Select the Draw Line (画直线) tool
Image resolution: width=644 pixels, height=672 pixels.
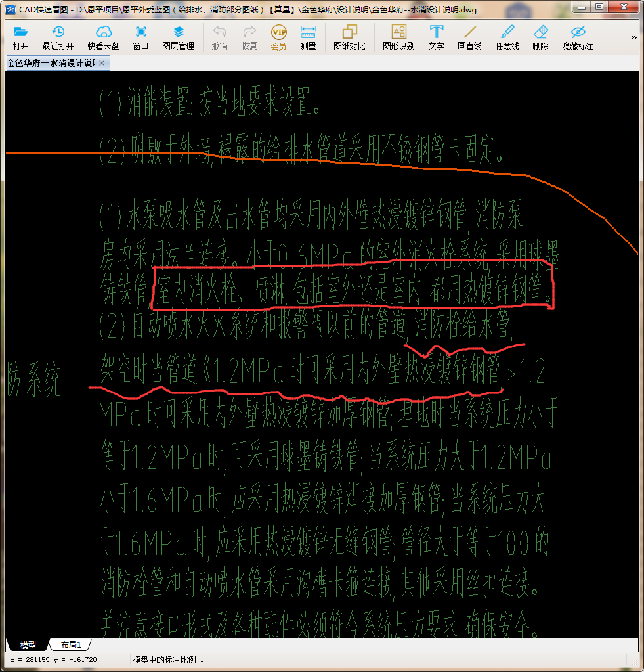pyautogui.click(x=469, y=37)
